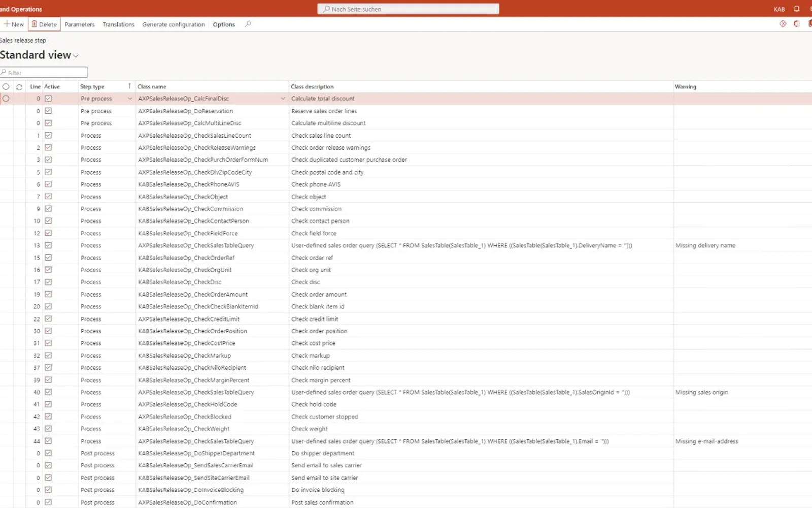The height and width of the screenshot is (508, 812).
Task: Toggle Active checkbox for CheckHoldCode row
Action: (x=48, y=404)
